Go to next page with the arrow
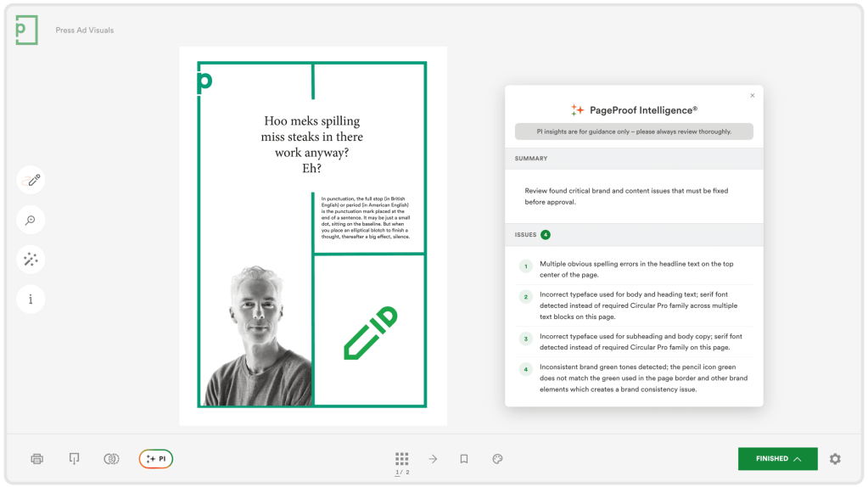 (x=433, y=459)
